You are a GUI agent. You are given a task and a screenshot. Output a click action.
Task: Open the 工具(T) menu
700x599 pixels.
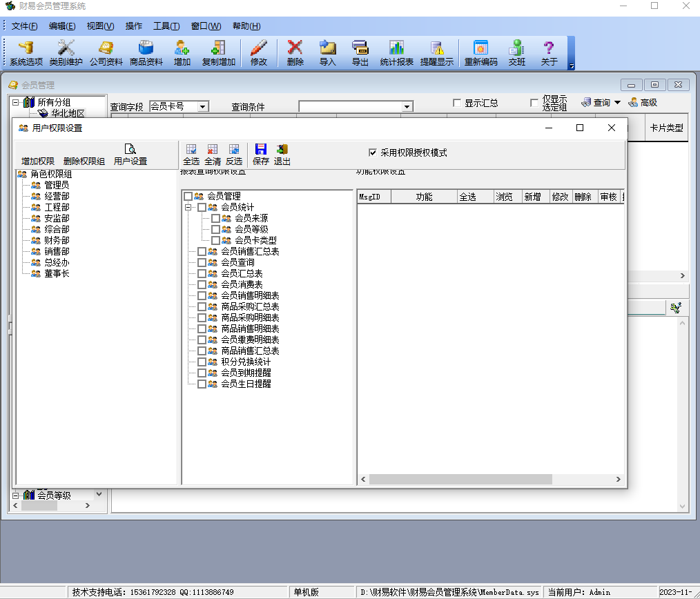[x=166, y=26]
